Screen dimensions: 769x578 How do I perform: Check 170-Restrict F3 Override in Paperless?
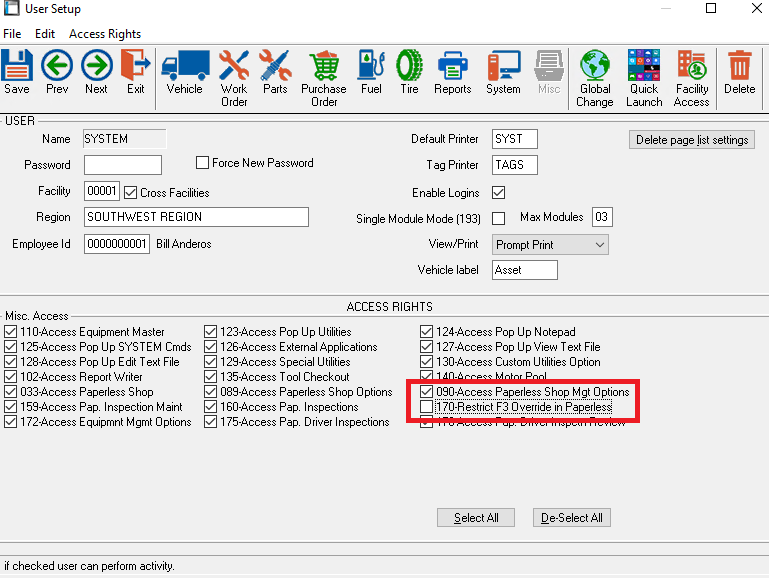[x=428, y=408]
